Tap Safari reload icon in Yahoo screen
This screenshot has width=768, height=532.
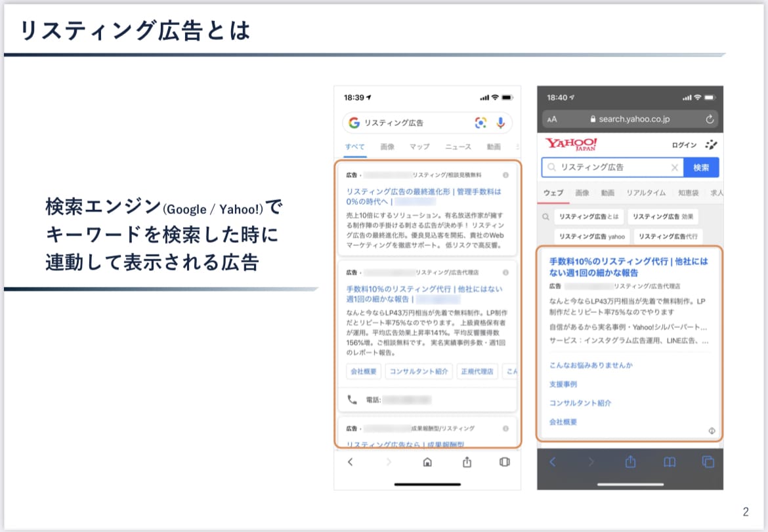click(709, 119)
